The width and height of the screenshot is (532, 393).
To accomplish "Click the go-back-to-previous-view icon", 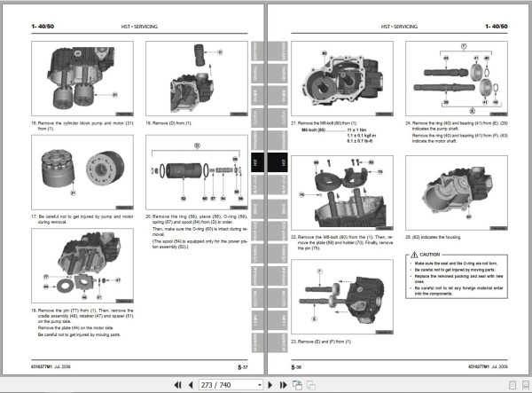I will (297, 385).
